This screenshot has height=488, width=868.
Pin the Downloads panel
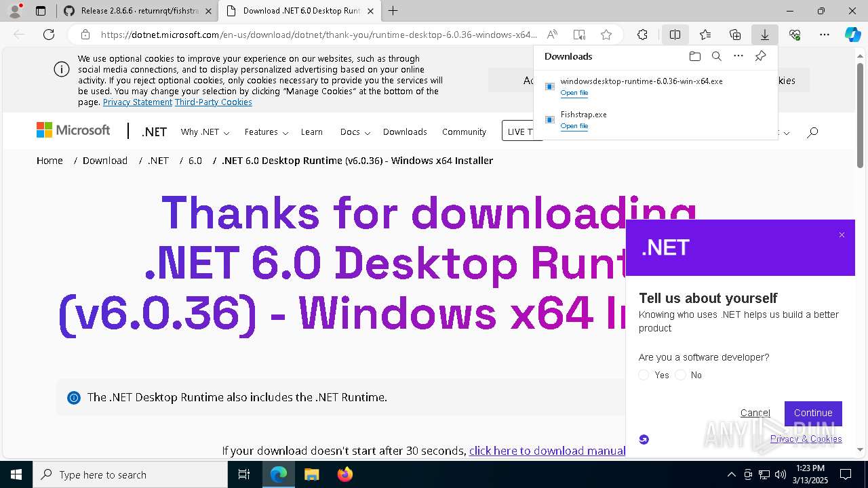tap(761, 56)
